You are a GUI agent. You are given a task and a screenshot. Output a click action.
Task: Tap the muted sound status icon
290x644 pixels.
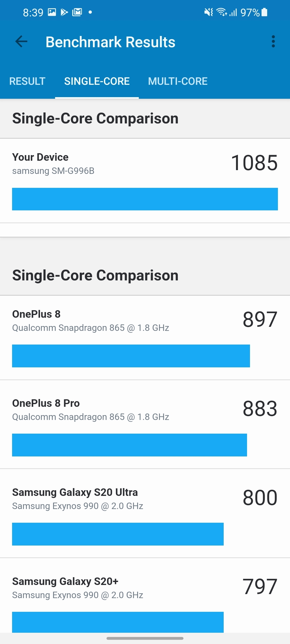(x=208, y=12)
